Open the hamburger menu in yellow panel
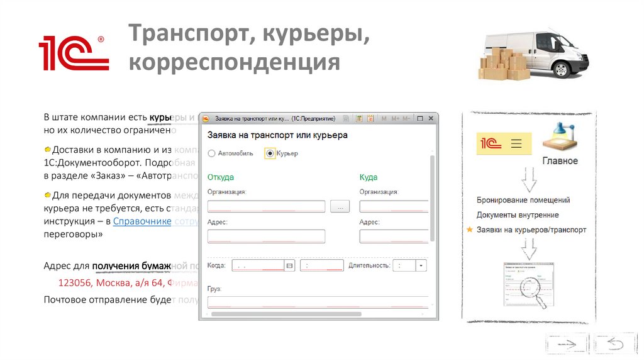Screen dimensions: 644x361 point(516,143)
